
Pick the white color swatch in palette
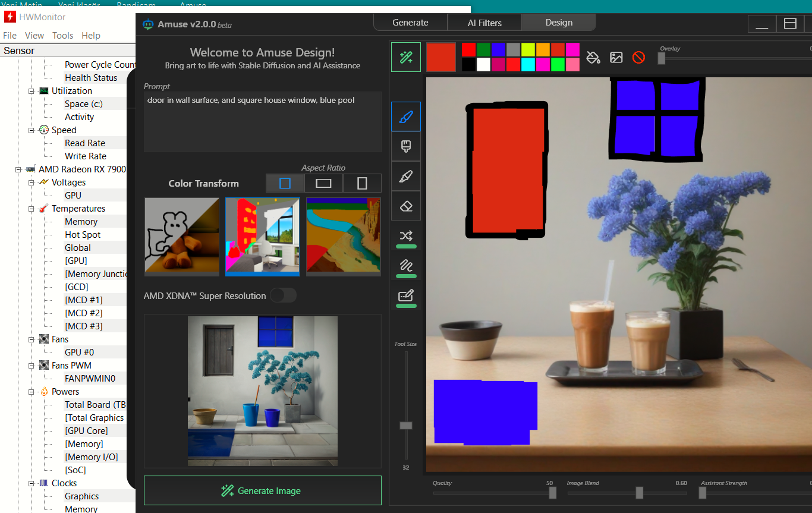point(483,64)
